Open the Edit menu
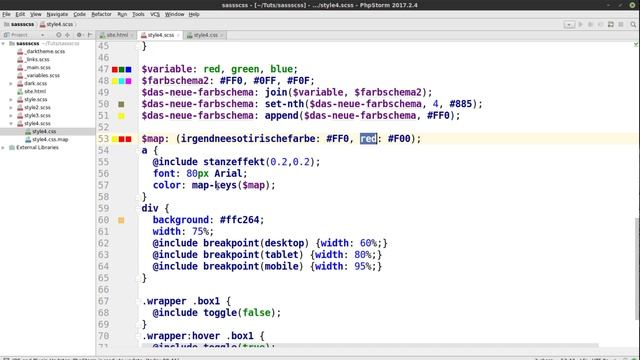 [x=20, y=14]
